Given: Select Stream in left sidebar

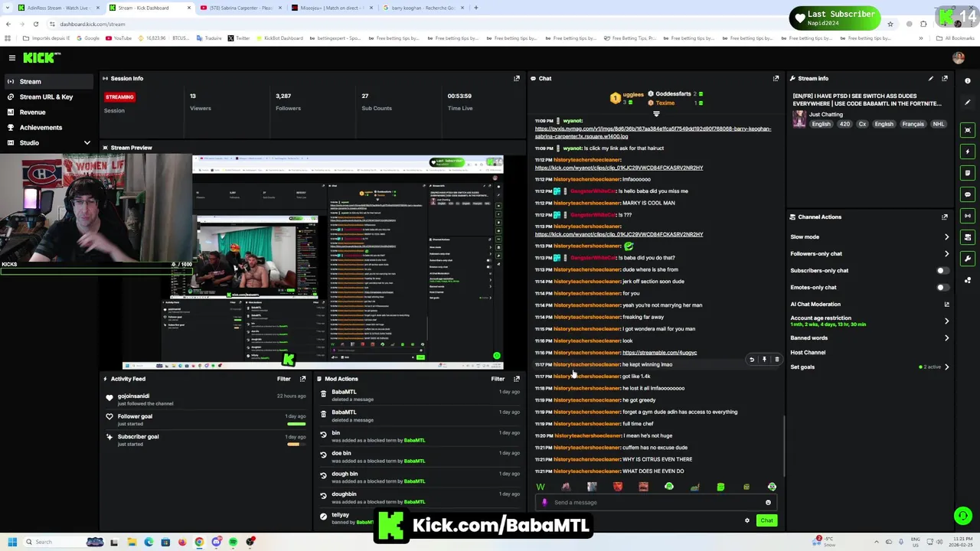Looking at the screenshot, I should [47, 81].
